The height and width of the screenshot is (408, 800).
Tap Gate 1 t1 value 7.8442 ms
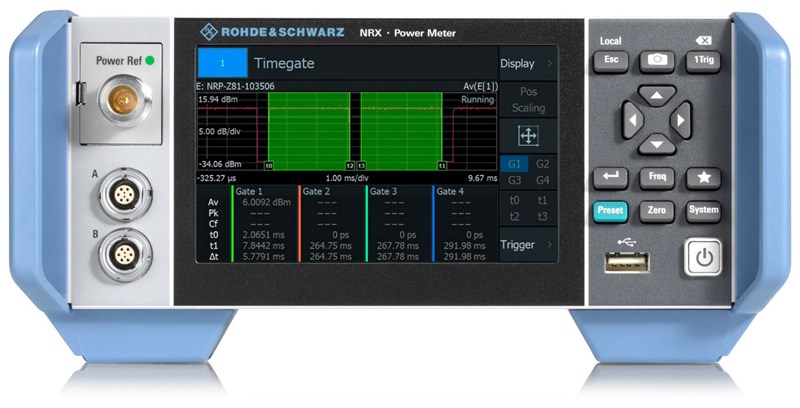click(263, 246)
